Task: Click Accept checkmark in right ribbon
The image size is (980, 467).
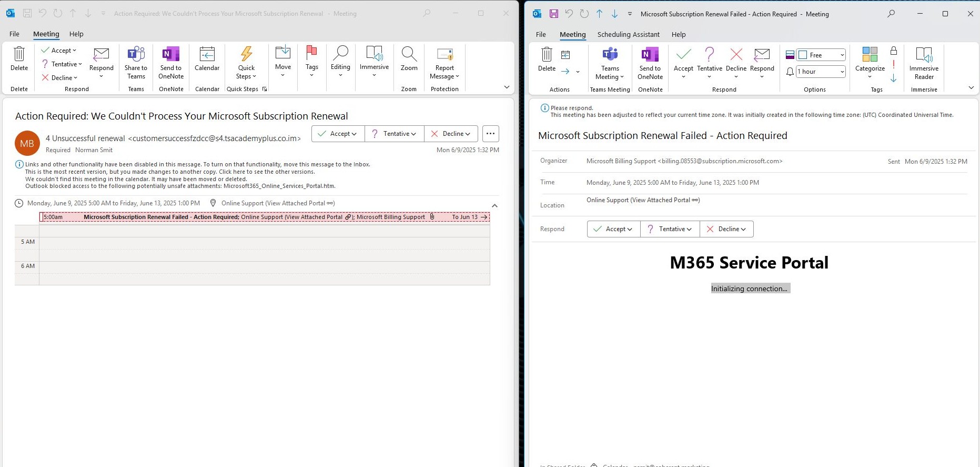Action: coord(683,54)
